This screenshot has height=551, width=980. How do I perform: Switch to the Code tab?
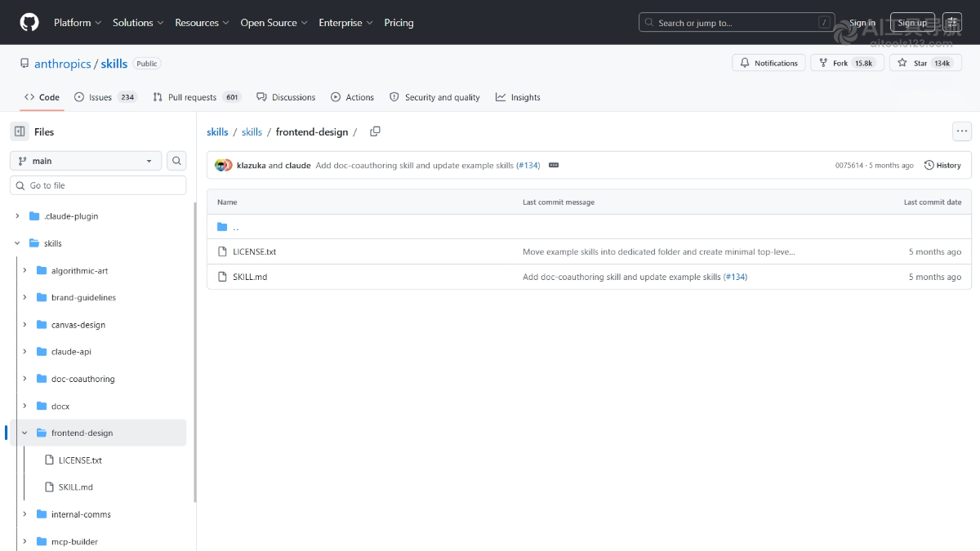click(42, 97)
